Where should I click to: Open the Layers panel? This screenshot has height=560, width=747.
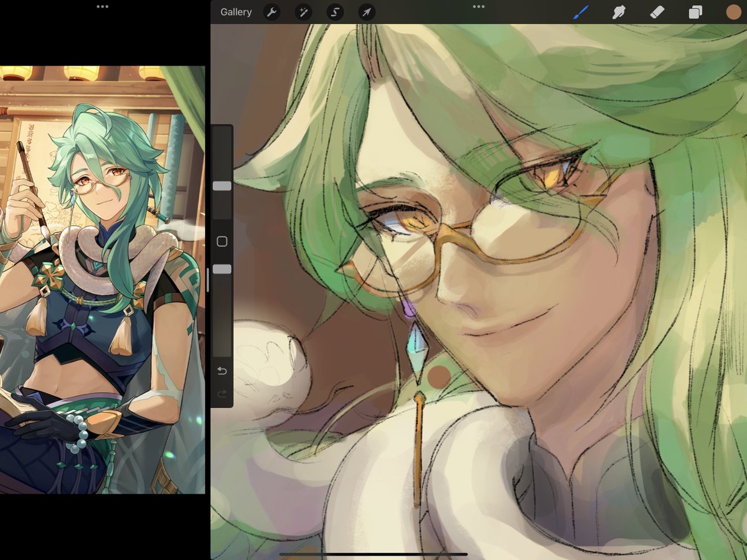pyautogui.click(x=695, y=12)
